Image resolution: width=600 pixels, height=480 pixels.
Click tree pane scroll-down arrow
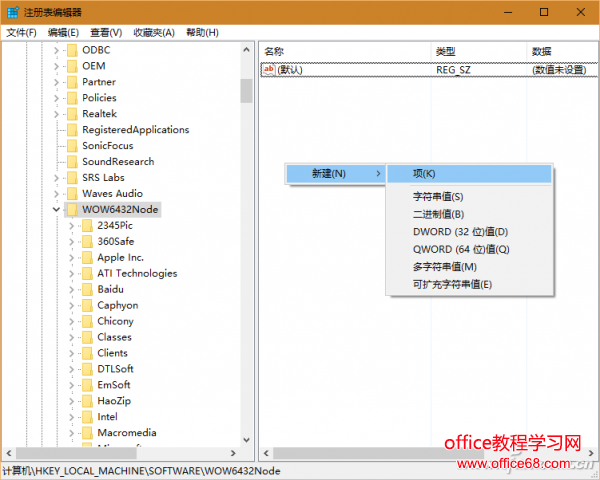click(x=246, y=440)
